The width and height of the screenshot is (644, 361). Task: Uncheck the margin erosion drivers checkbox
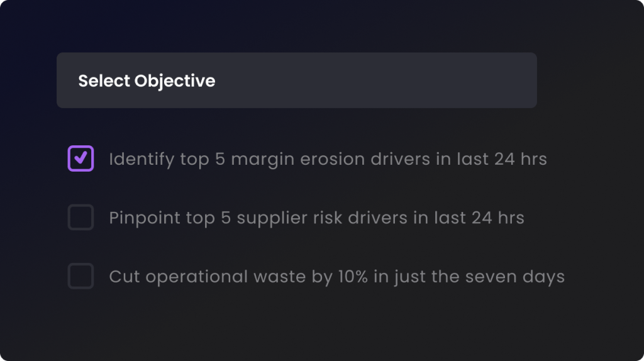(80, 158)
